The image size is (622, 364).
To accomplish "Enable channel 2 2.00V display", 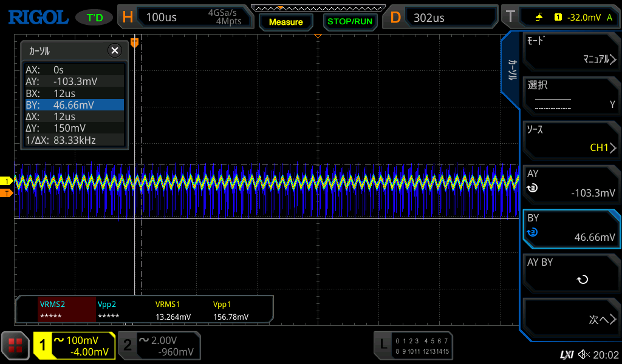I will [159, 346].
